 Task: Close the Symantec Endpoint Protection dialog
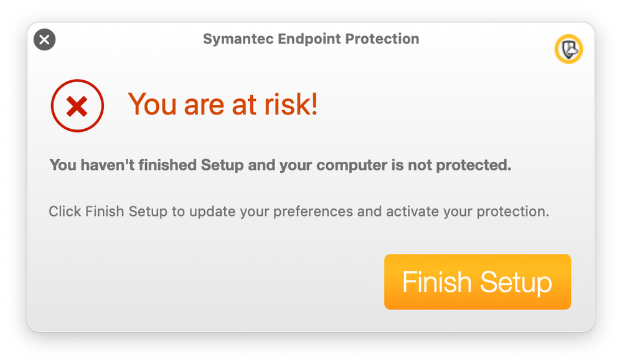point(44,40)
